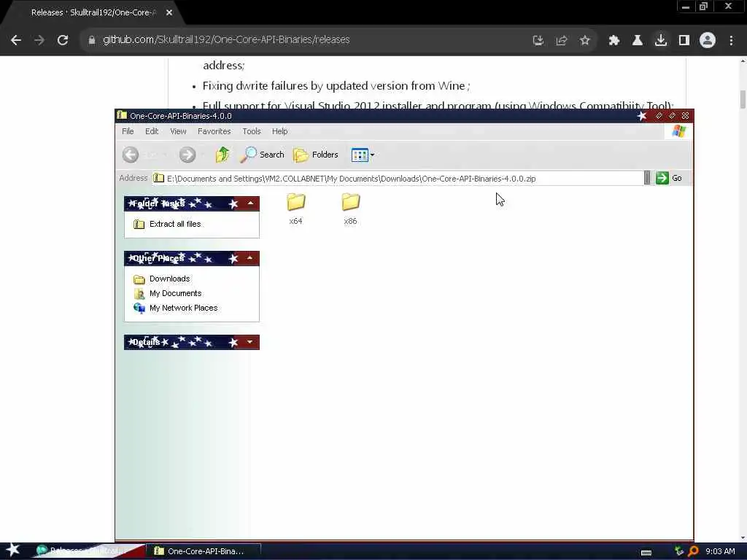This screenshot has height=560, width=747.
Task: Click the Start star button on taskbar
Action: 13,550
